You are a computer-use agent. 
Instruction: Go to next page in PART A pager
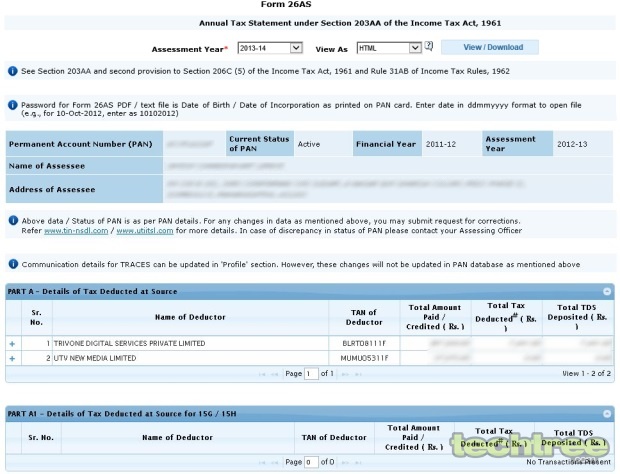[x=345, y=374]
